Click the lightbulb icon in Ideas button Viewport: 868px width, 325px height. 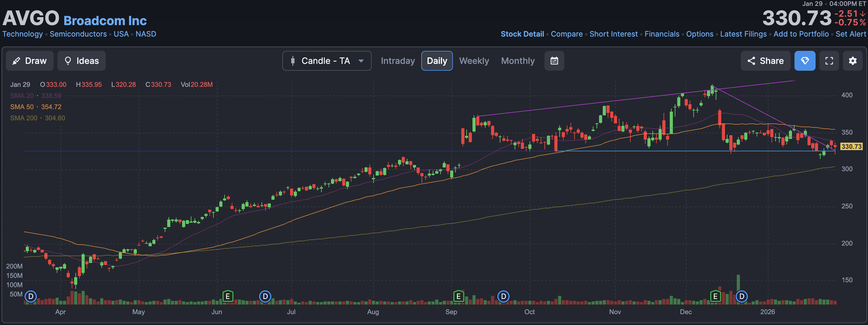pyautogui.click(x=68, y=60)
